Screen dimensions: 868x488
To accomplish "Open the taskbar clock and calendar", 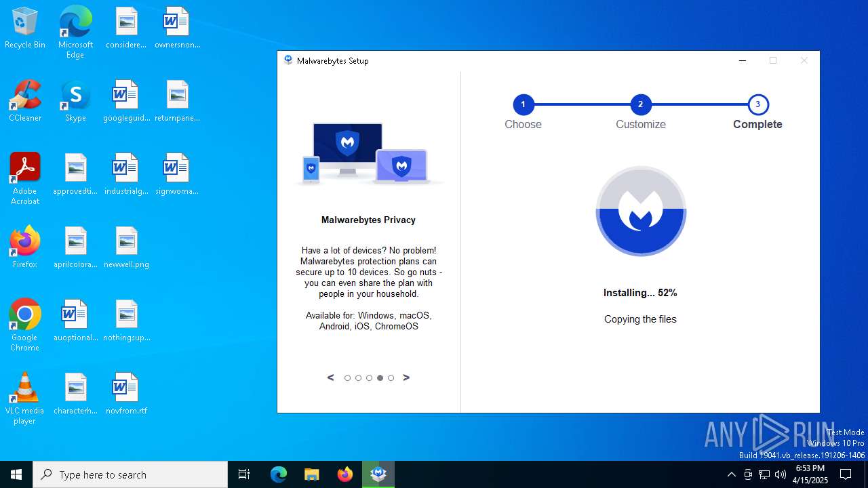I will 810,474.
